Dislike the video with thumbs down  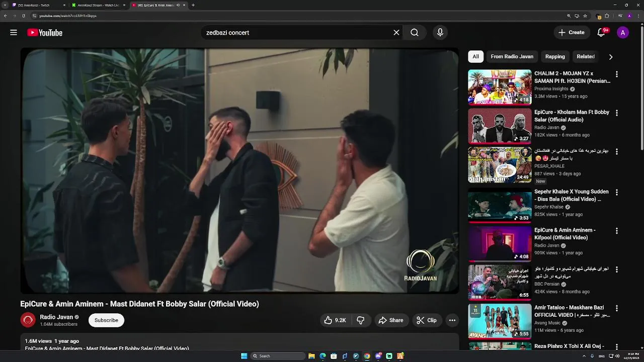point(361,320)
